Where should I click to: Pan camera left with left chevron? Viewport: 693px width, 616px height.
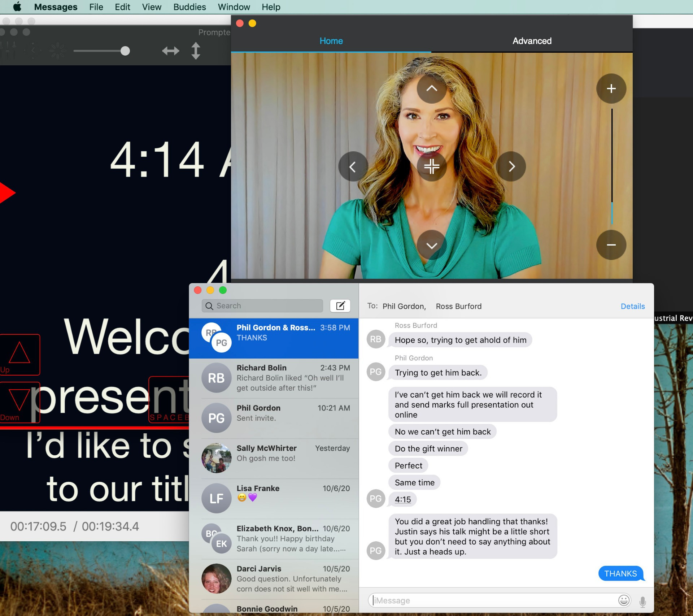pos(353,166)
